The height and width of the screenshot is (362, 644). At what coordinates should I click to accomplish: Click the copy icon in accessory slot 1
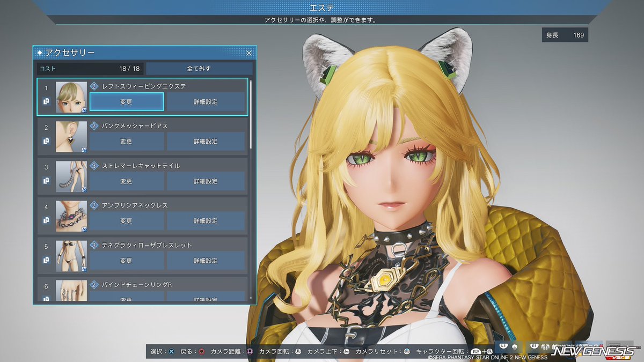[x=46, y=101]
